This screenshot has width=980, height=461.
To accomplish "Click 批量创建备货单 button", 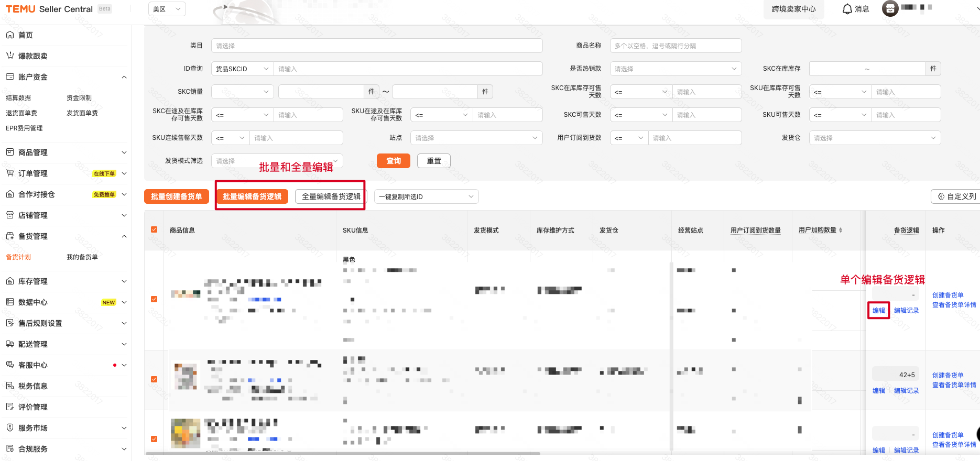I will (x=176, y=196).
